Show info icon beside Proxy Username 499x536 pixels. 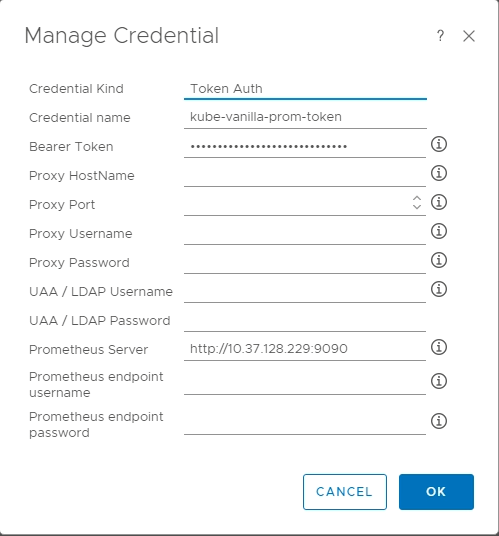point(439,231)
